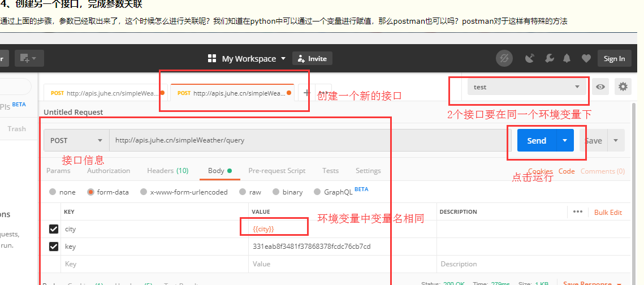The height and width of the screenshot is (285, 644).
Task: Click the empty Value placeholder field
Action: (343, 264)
